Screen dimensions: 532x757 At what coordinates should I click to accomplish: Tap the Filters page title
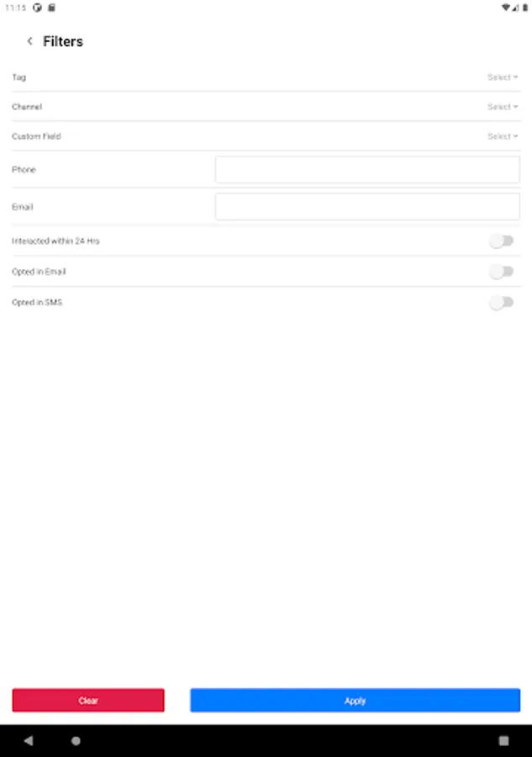click(x=63, y=41)
